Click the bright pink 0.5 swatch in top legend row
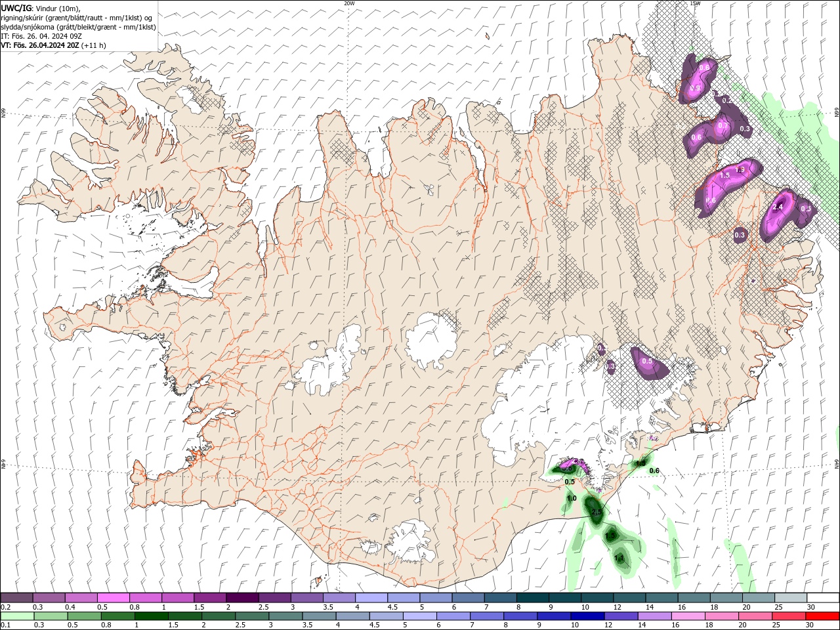Screen dimensions: 840x630 (113, 598)
